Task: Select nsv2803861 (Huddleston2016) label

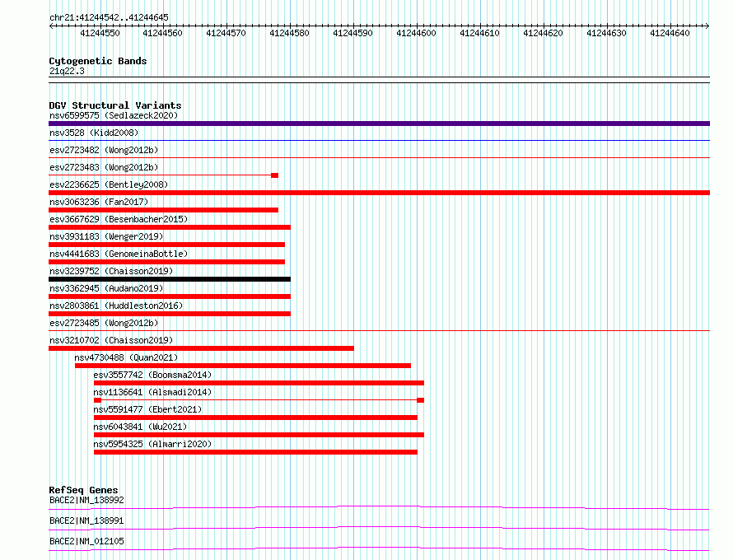Action: coord(116,306)
